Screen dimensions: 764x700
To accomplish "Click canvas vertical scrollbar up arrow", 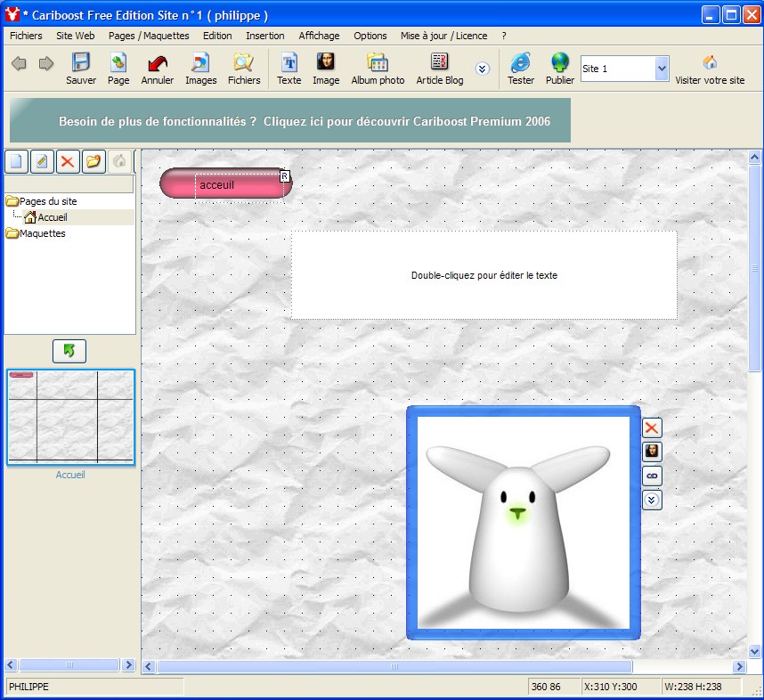I will [x=754, y=157].
